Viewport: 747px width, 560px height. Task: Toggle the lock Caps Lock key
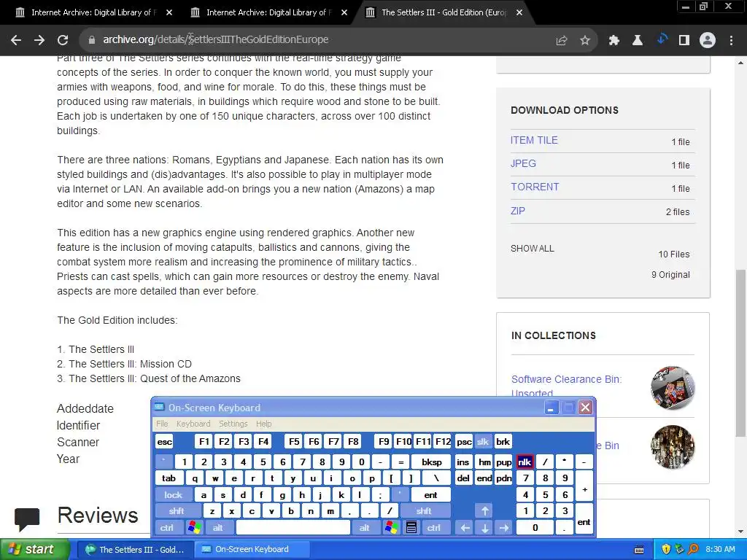(174, 495)
